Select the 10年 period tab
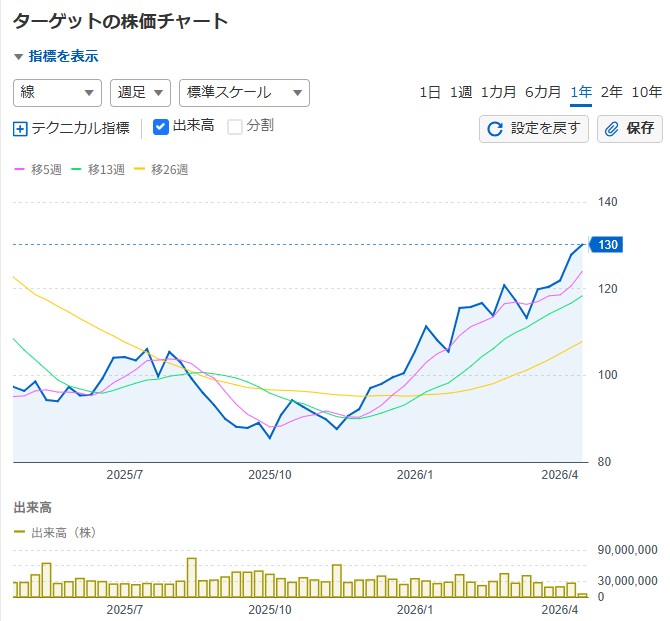Screen dimensions: 670x621 [647, 92]
